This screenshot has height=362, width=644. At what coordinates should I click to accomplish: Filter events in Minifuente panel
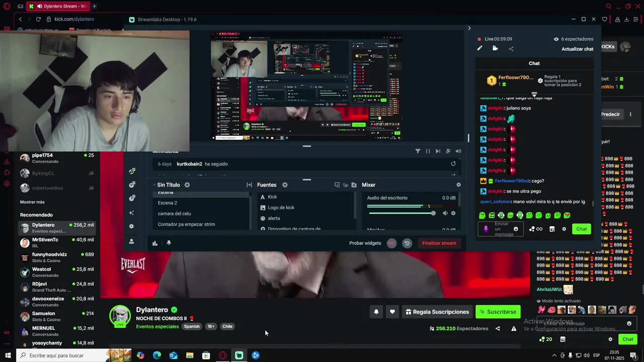(418, 151)
